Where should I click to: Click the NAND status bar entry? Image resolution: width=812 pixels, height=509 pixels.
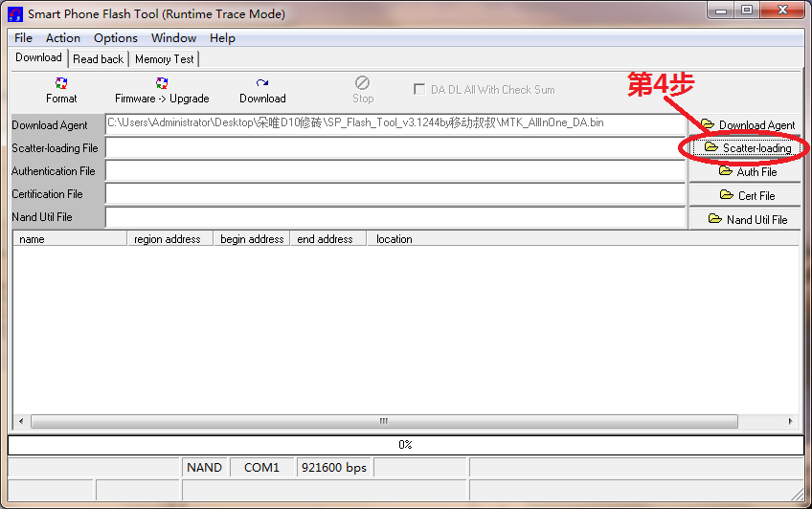(x=205, y=468)
